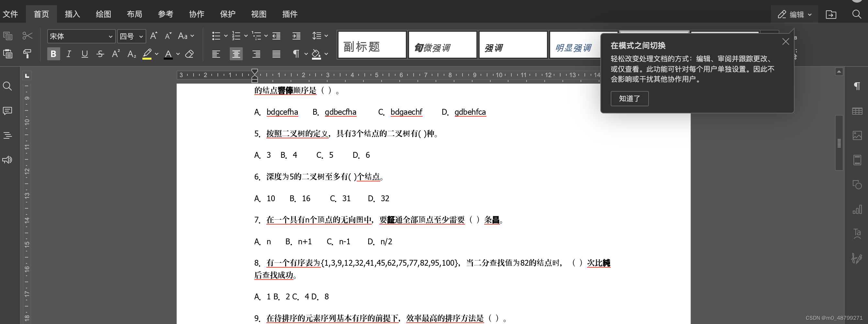868x324 pixels.
Task: Open the 文件 menu
Action: (x=10, y=14)
